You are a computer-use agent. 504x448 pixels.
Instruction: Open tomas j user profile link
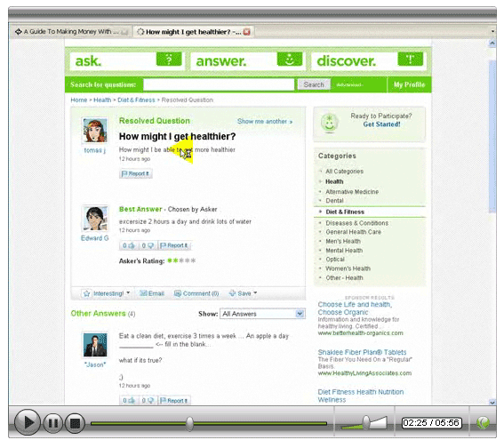95,150
